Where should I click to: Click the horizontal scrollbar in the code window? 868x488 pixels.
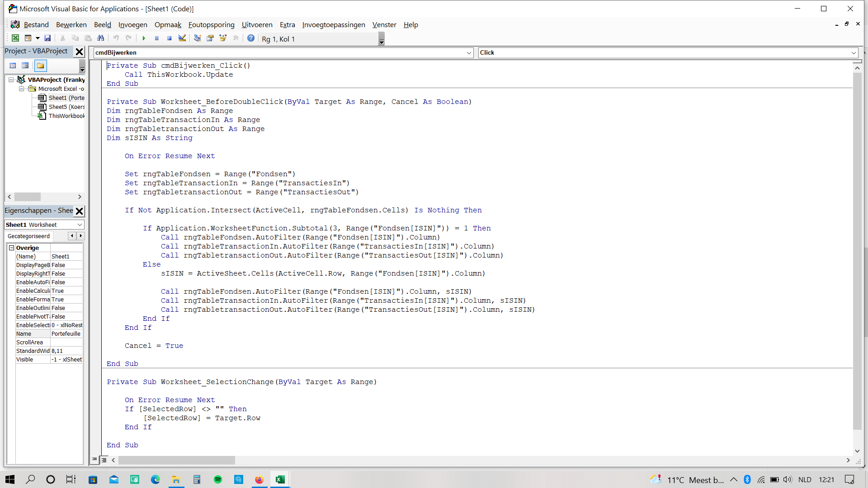coord(176,460)
